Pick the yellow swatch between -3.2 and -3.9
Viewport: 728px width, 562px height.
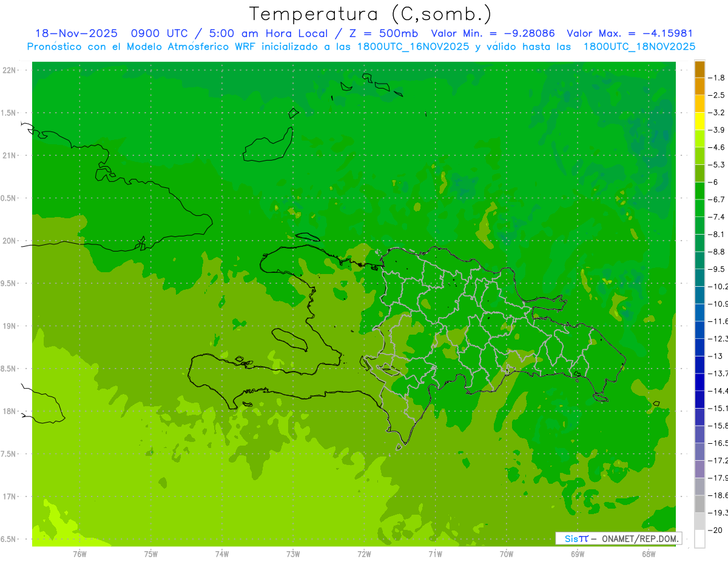(x=699, y=121)
